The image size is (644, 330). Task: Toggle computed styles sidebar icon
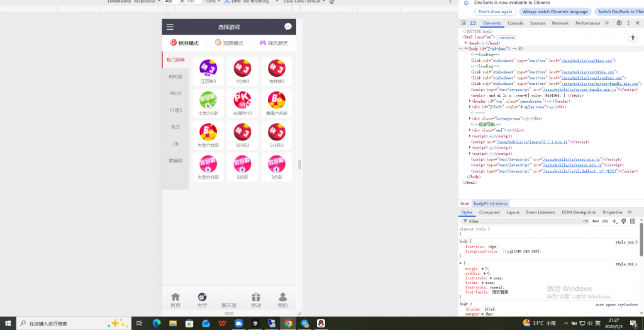[x=633, y=222]
